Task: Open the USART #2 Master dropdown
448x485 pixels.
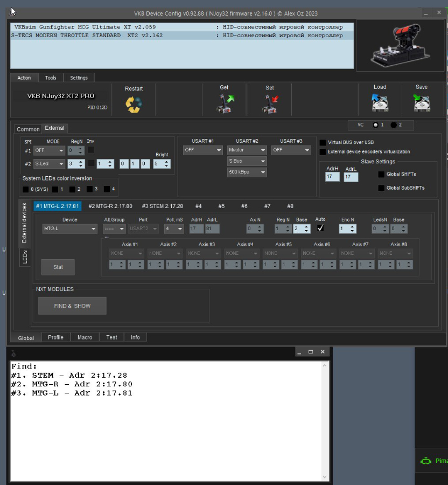Action: point(247,150)
